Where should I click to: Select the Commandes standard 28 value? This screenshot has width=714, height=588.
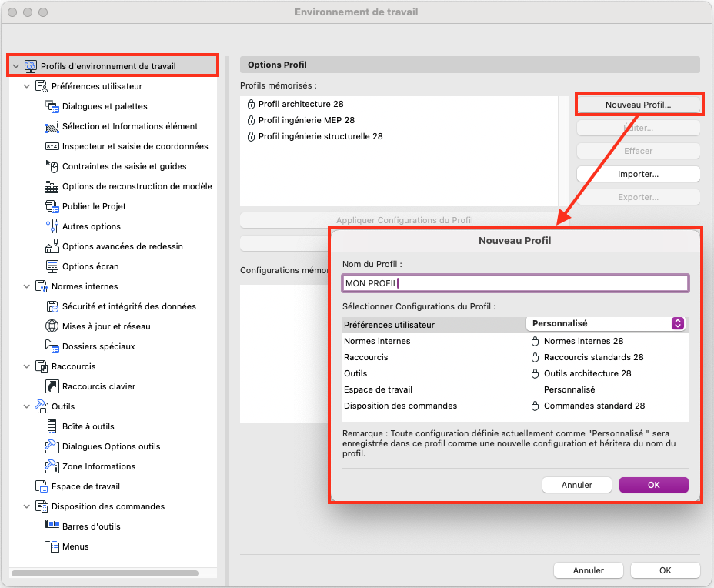point(594,406)
